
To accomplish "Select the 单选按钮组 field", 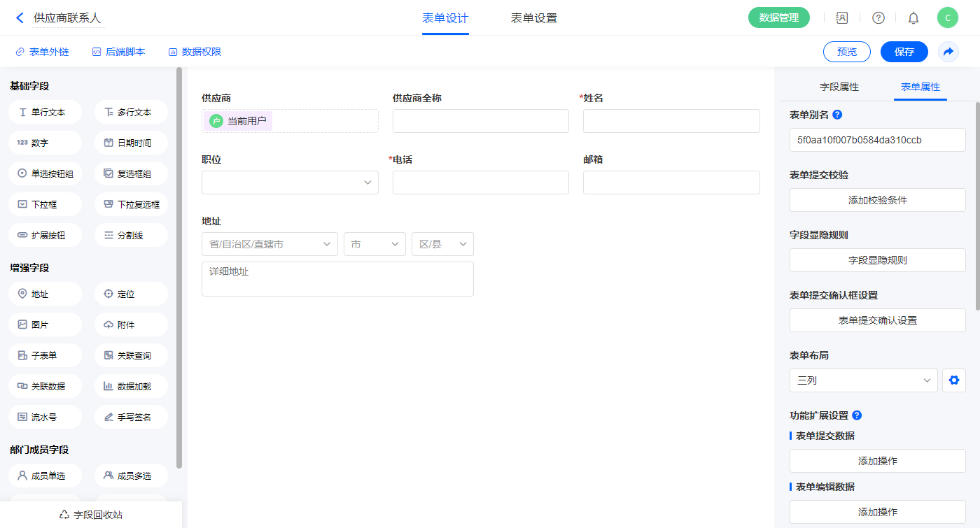I will click(x=45, y=173).
